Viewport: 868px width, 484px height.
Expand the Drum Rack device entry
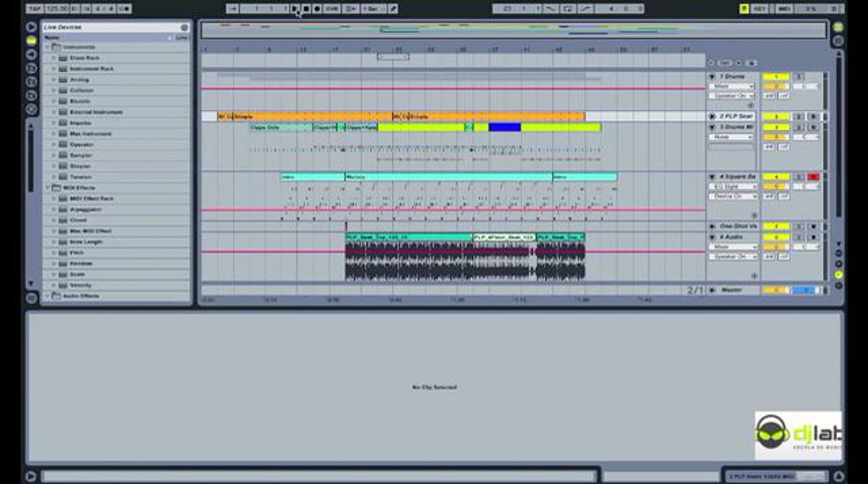tap(54, 58)
